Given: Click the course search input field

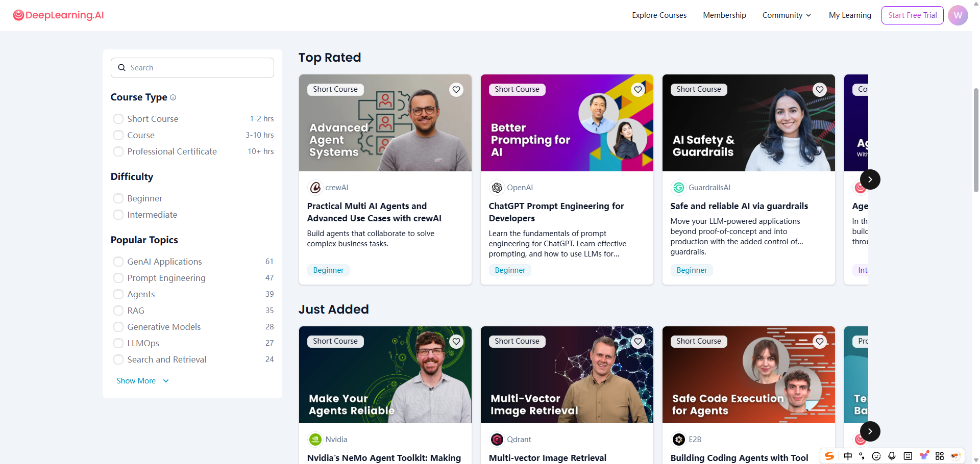Looking at the screenshot, I should point(192,68).
